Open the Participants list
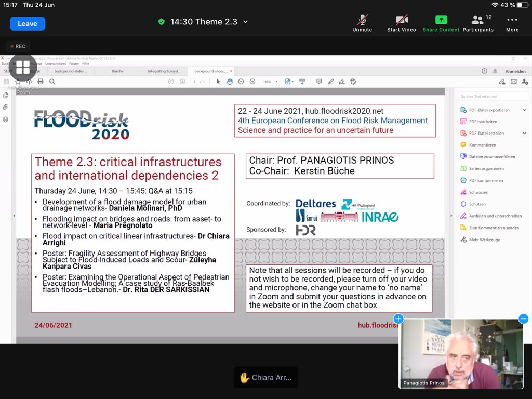 478,23
